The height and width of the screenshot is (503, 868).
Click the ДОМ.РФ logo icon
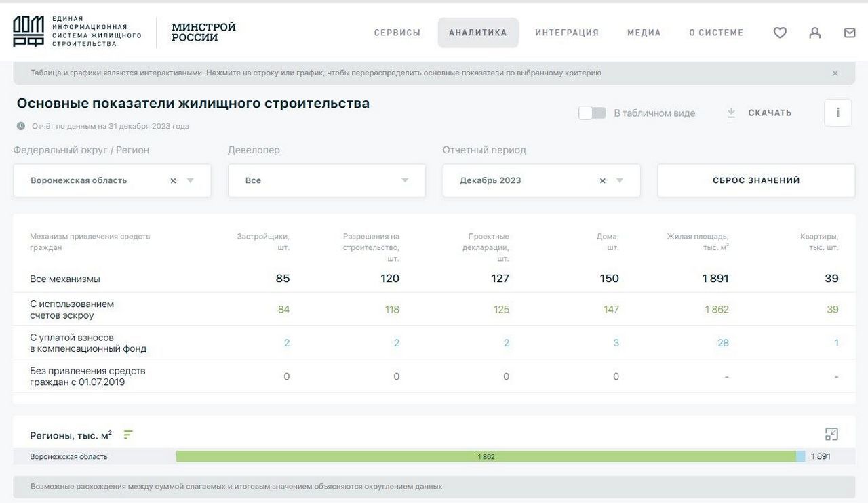28,32
